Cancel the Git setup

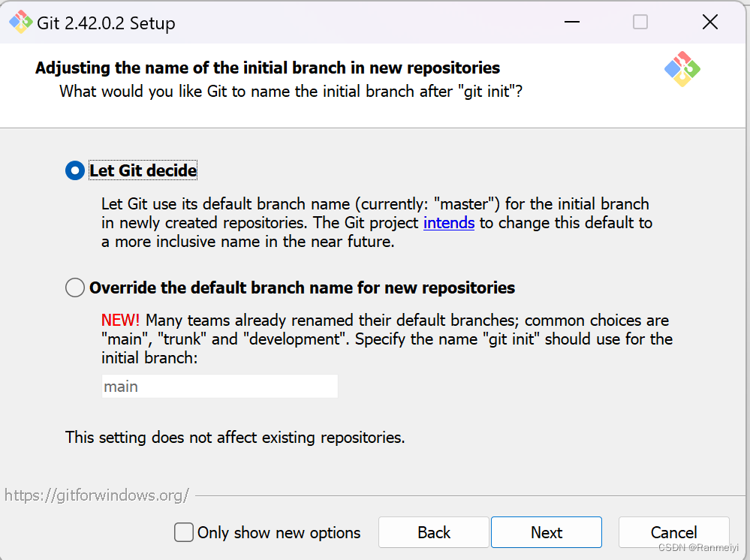(x=673, y=532)
